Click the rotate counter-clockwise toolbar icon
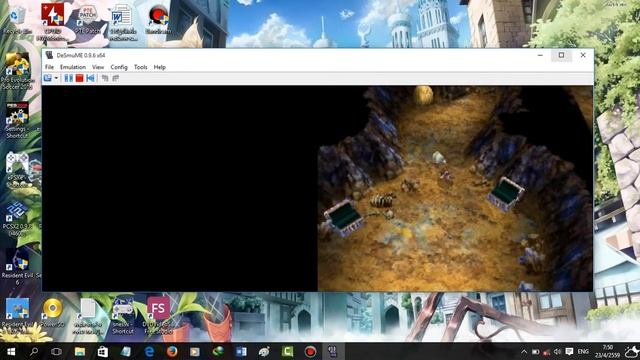This screenshot has width=640, height=360. pos(105,78)
